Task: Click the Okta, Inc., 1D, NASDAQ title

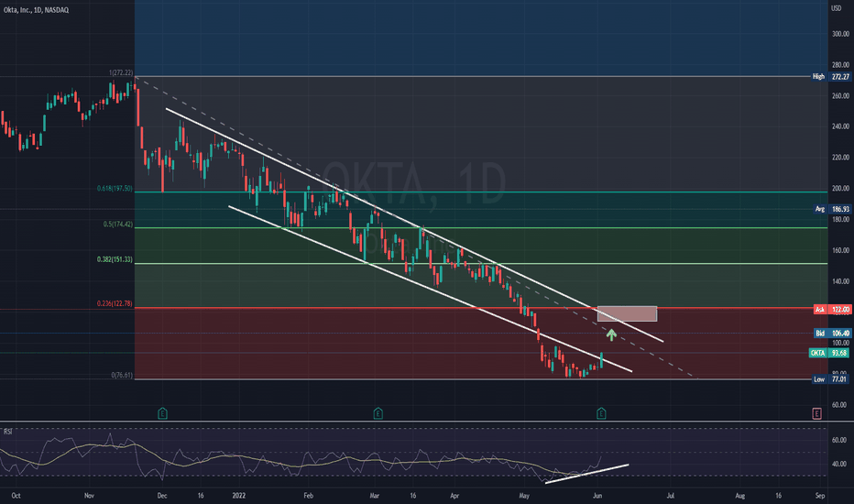Action: [x=37, y=10]
